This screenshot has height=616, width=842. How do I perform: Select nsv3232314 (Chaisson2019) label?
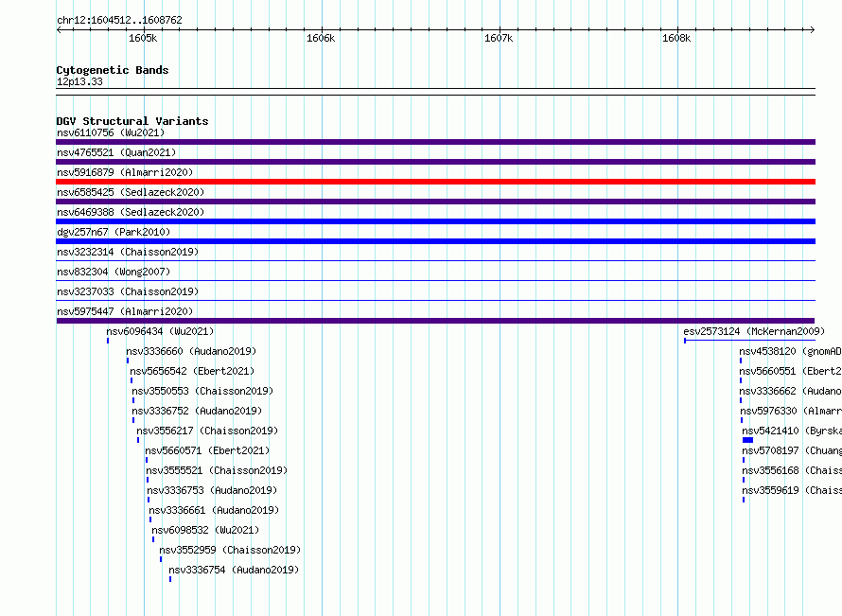tap(128, 252)
